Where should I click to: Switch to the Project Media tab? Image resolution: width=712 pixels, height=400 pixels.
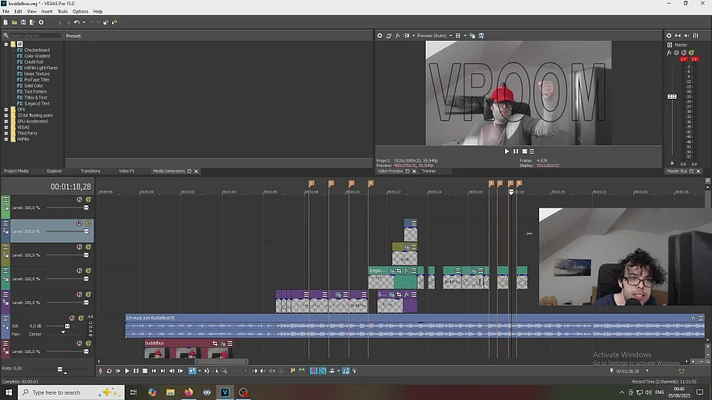(16, 171)
